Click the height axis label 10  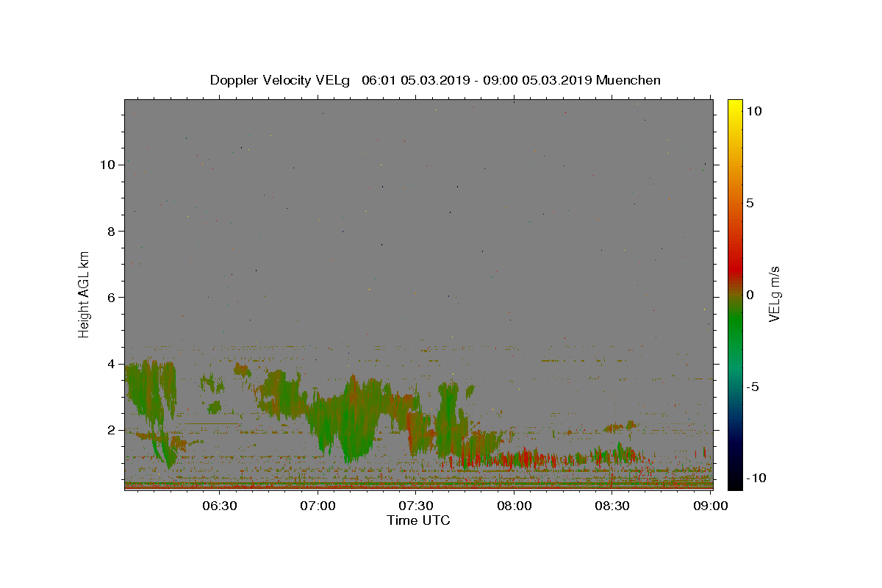coord(107,165)
